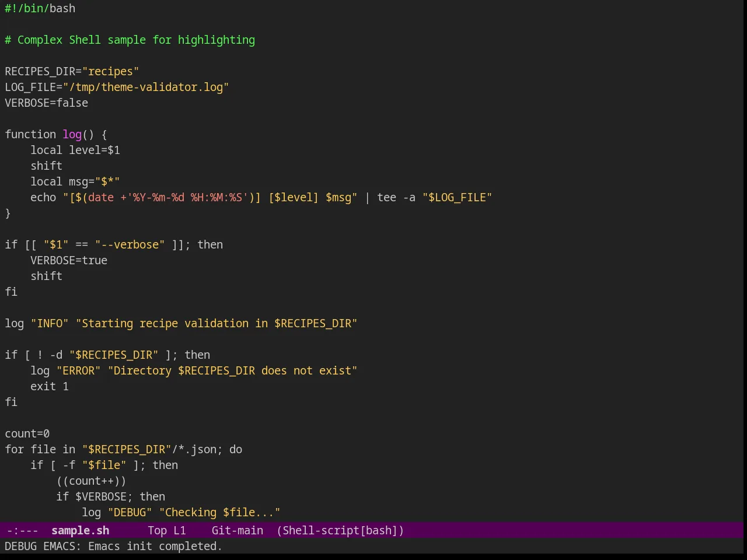
Task: Click the 'for file in' loop line
Action: (x=123, y=449)
